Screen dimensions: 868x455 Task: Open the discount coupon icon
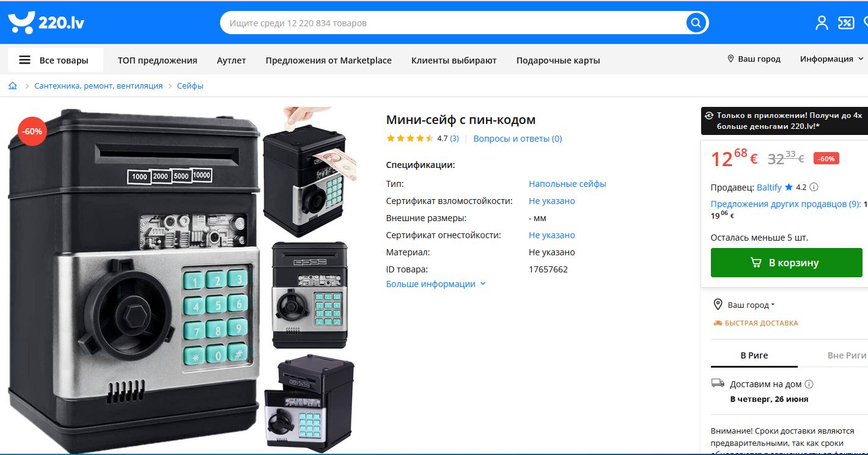[x=846, y=23]
